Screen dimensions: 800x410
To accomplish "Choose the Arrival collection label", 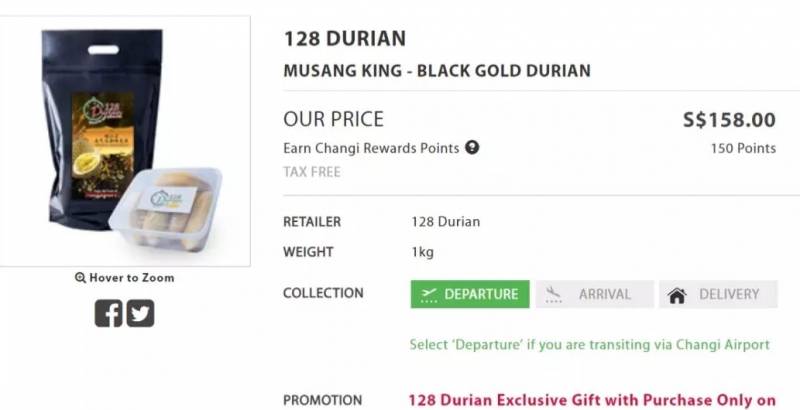I will pyautogui.click(x=604, y=294).
